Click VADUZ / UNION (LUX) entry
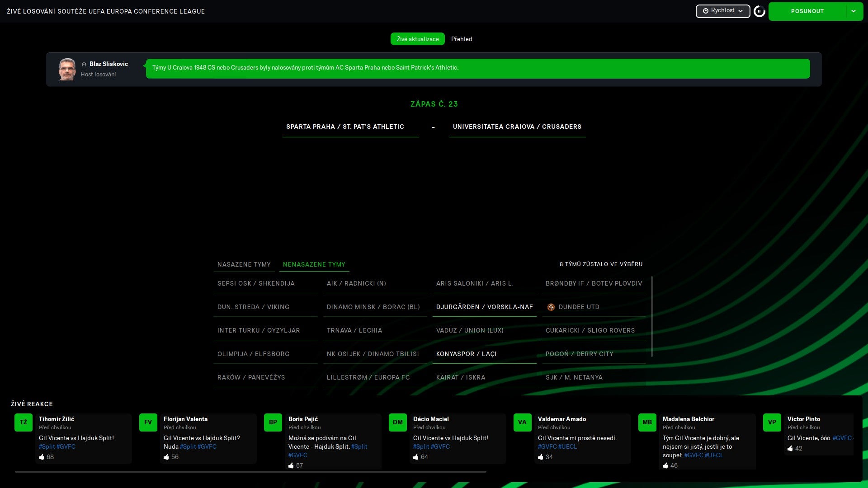This screenshot has height=488, width=868. (x=484, y=330)
